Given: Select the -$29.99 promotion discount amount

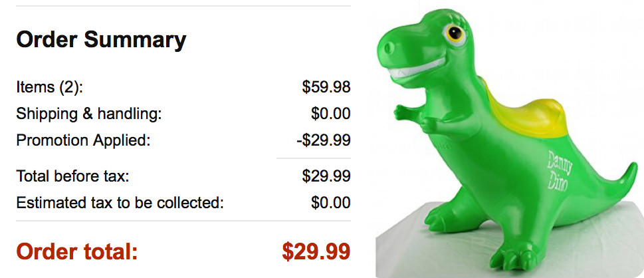Looking at the screenshot, I should (323, 140).
